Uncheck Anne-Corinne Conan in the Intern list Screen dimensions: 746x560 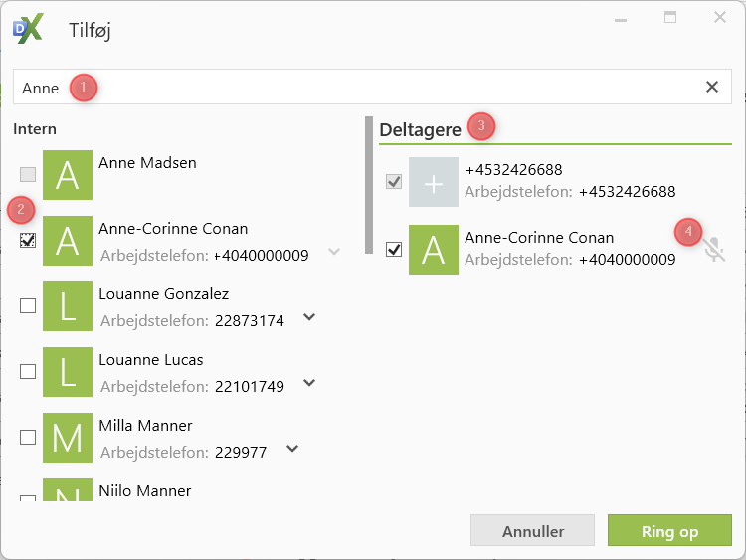(28, 241)
